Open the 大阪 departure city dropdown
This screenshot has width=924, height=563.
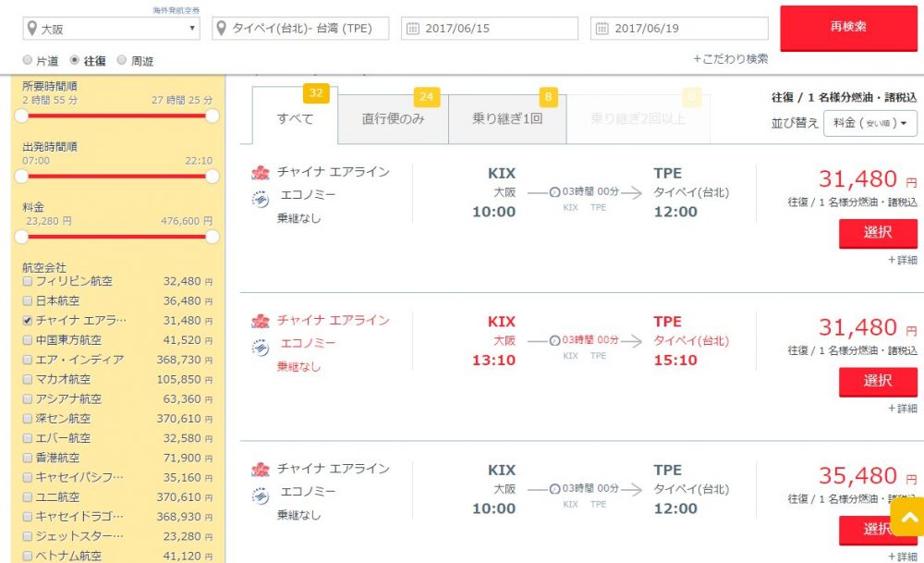click(x=112, y=29)
